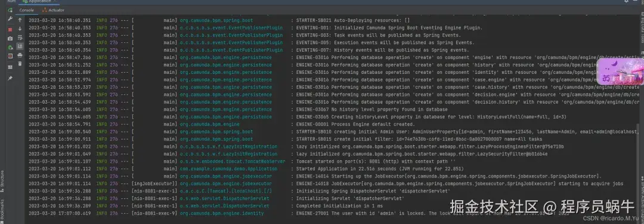644x224 pixels.
Task: Click Started Application in 22.516 seconds message
Action: pyautogui.click(x=379, y=169)
